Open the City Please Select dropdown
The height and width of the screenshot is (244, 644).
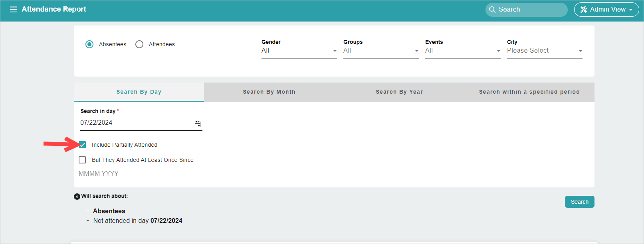pos(545,51)
